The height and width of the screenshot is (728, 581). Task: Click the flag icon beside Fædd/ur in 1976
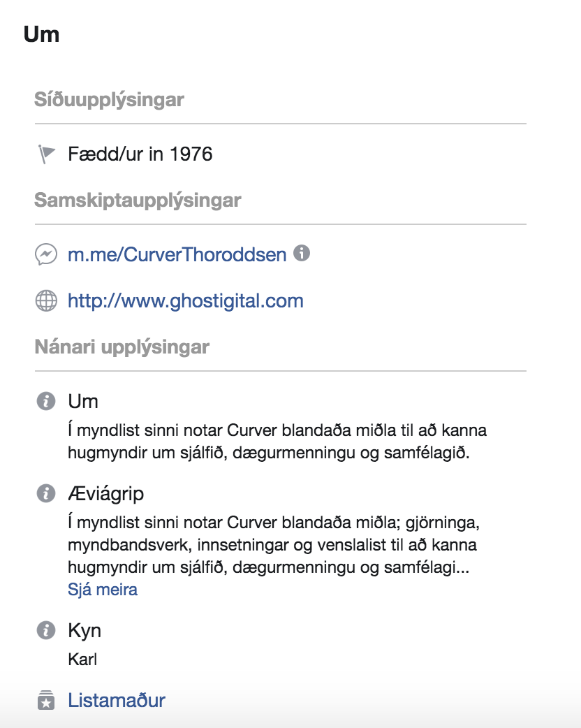(x=46, y=154)
